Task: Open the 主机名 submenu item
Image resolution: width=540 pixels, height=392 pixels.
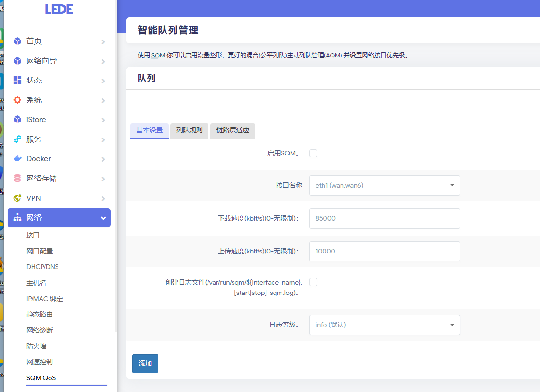Action: click(36, 283)
